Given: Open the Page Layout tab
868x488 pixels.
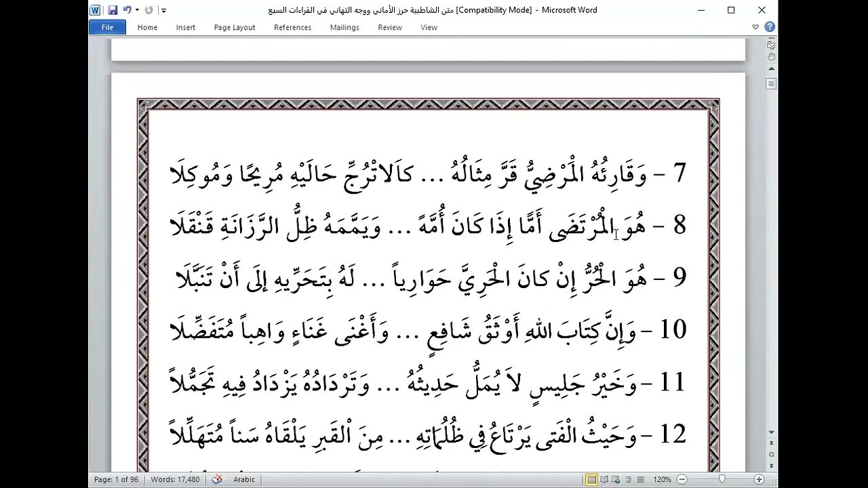Looking at the screenshot, I should click(x=235, y=27).
